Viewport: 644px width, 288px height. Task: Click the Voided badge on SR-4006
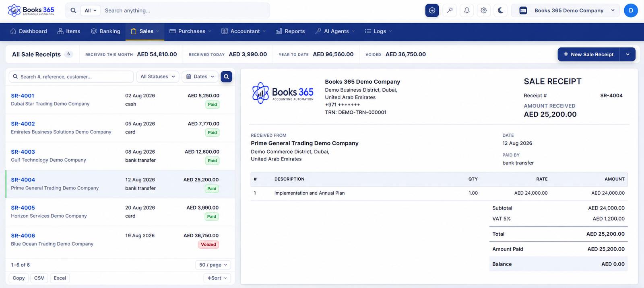(208, 245)
